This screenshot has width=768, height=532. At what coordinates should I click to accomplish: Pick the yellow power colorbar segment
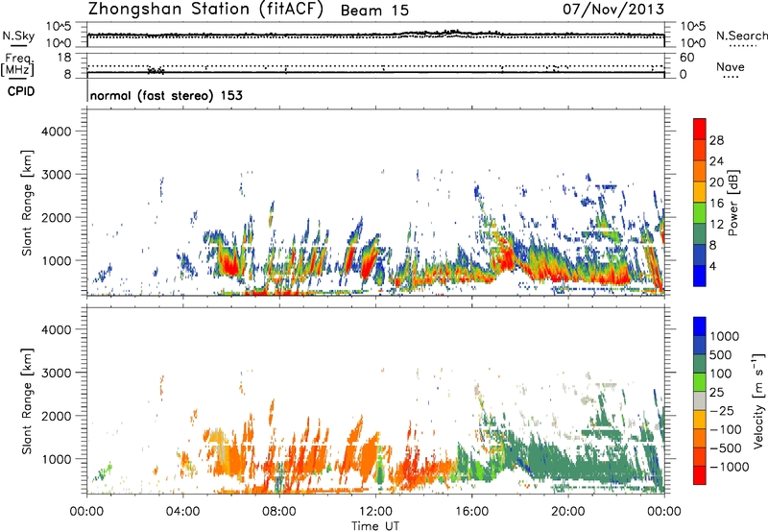tap(700, 192)
